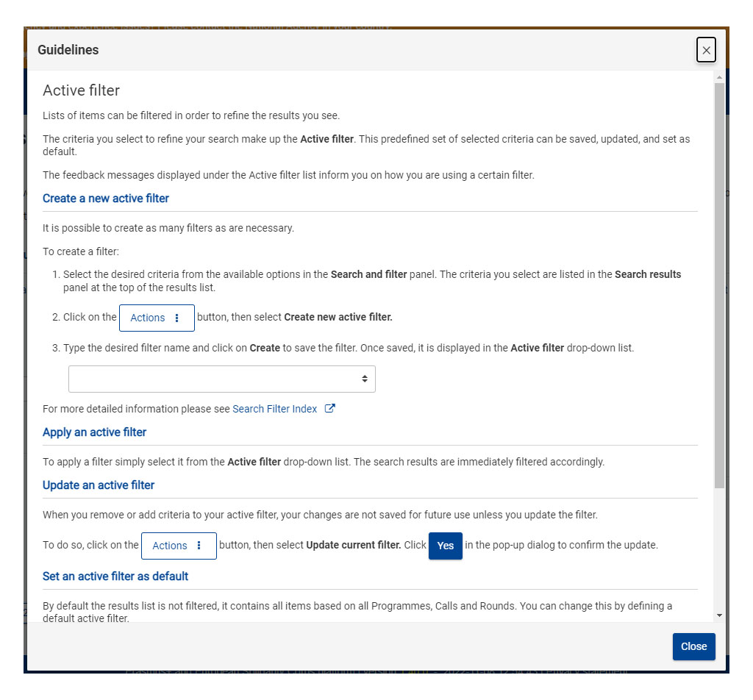
Task: Click the scrollbar down arrow in the dialog
Action: pos(719,615)
